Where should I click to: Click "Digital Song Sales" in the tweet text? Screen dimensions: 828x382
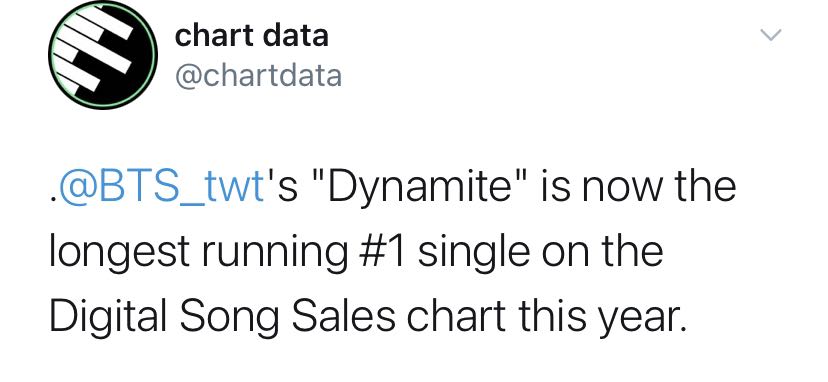click(x=222, y=317)
